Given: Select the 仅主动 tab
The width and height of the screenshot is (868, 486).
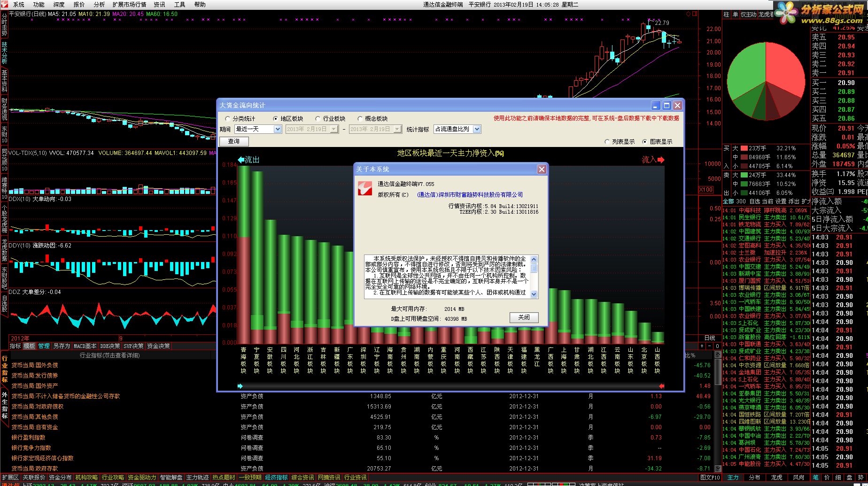Looking at the screenshot, I should (x=749, y=15).
